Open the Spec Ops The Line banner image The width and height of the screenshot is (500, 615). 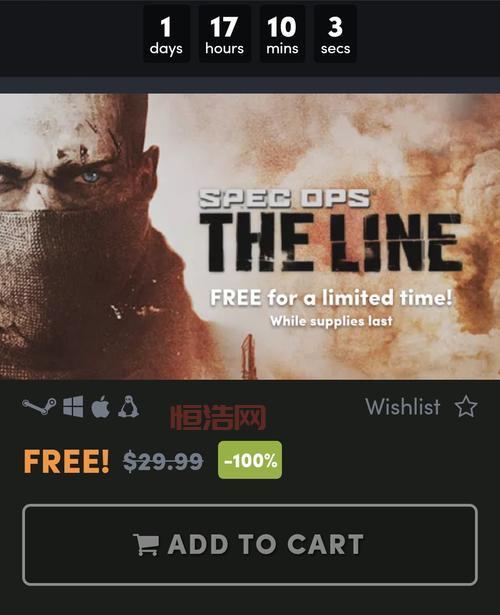pos(250,237)
